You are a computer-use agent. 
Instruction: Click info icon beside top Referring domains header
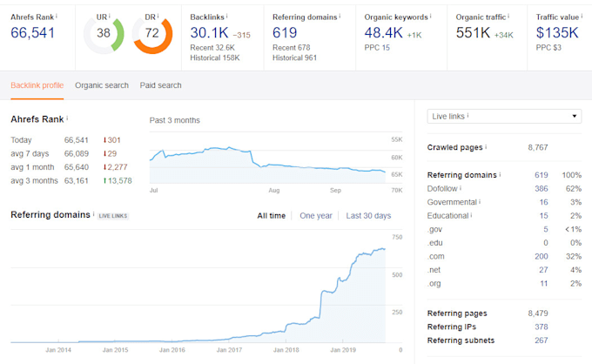pyautogui.click(x=340, y=16)
